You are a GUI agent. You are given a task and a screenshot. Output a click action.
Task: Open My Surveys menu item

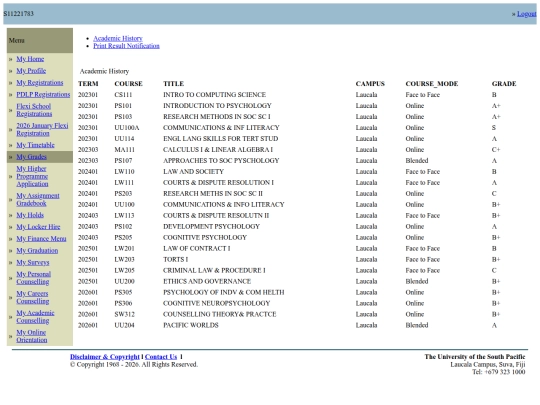tap(33, 262)
